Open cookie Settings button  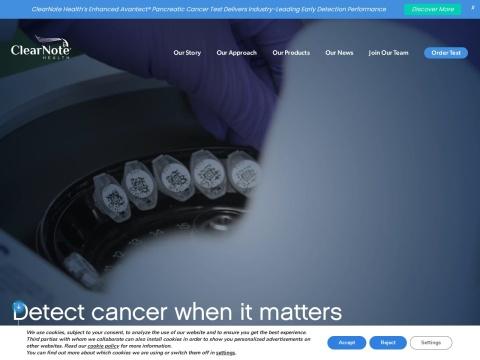[431, 343]
